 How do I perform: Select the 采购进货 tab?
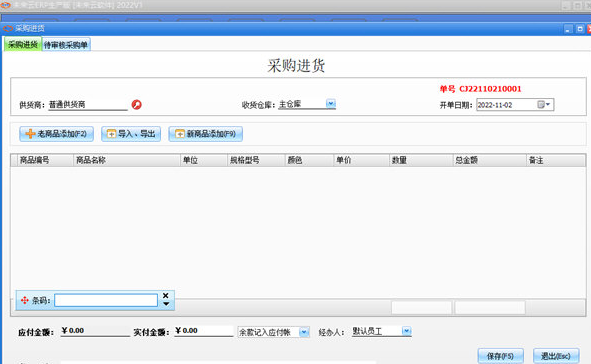tap(23, 44)
